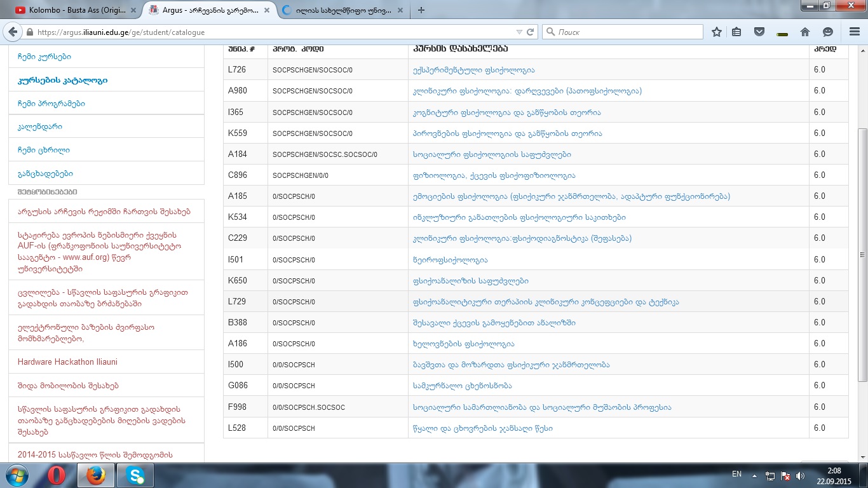868x488 pixels.
Task: Open Skype from the taskbar
Action: click(135, 475)
